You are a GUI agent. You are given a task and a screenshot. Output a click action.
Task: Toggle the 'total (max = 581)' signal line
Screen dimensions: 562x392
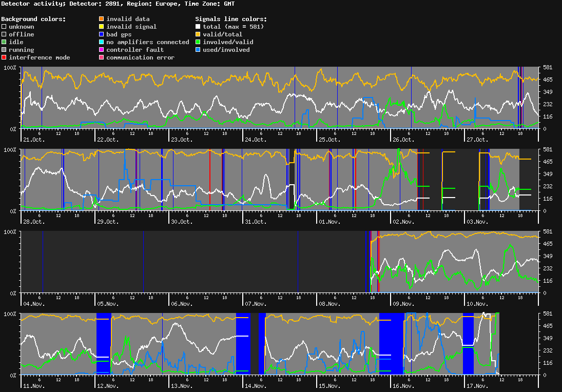coord(198,26)
